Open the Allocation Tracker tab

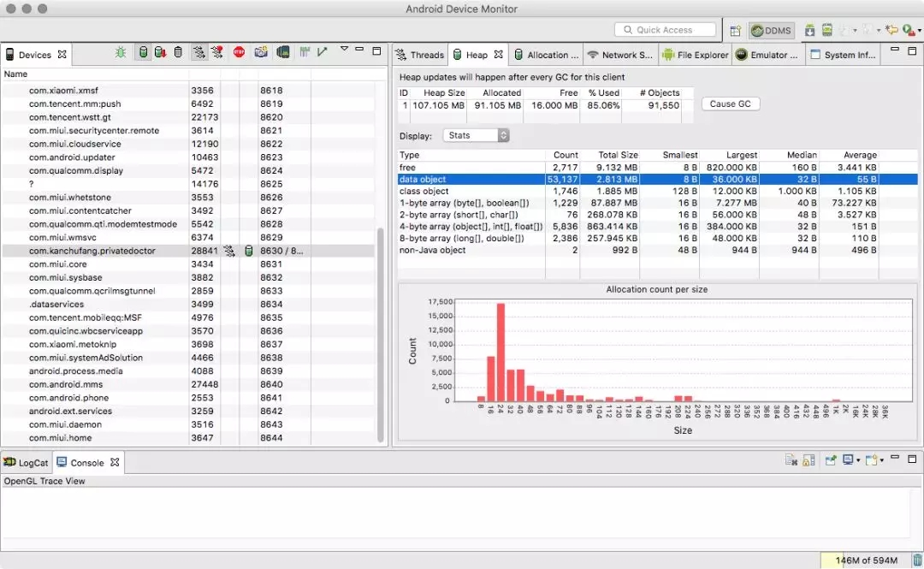pos(546,55)
